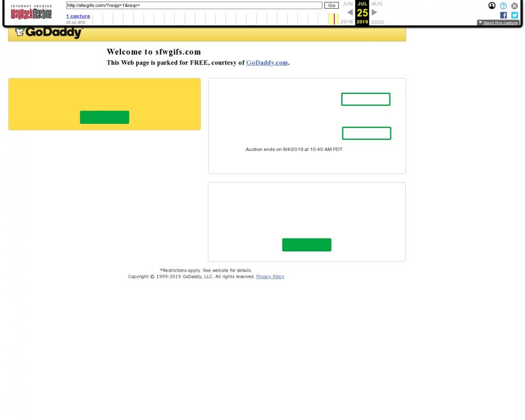Image resolution: width=525 pixels, height=420 pixels.
Task: Click upper green outlined auction button
Action: (366, 99)
